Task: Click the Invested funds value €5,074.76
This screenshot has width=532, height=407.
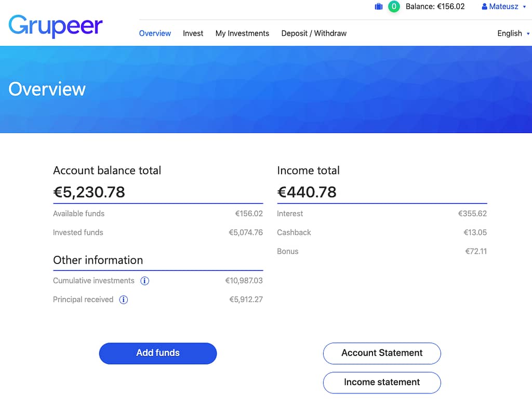Action: pos(246,232)
